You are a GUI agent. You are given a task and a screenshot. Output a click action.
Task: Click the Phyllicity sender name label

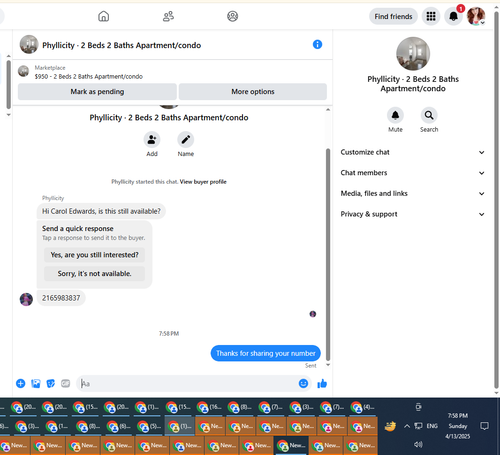pyautogui.click(x=53, y=198)
